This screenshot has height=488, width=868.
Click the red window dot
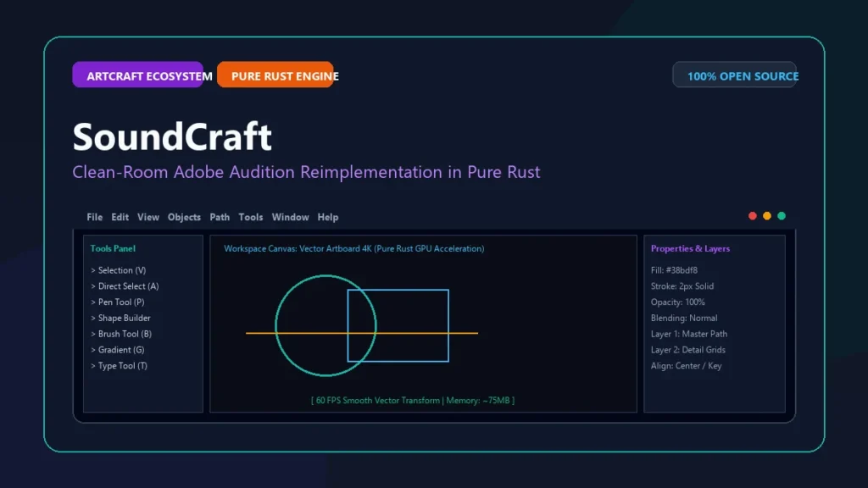click(x=753, y=216)
